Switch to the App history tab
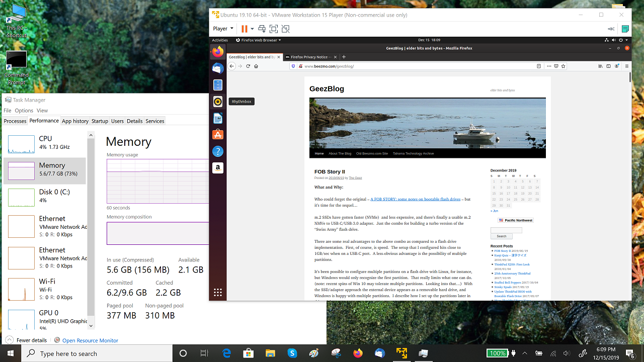The image size is (644, 362). click(x=75, y=121)
